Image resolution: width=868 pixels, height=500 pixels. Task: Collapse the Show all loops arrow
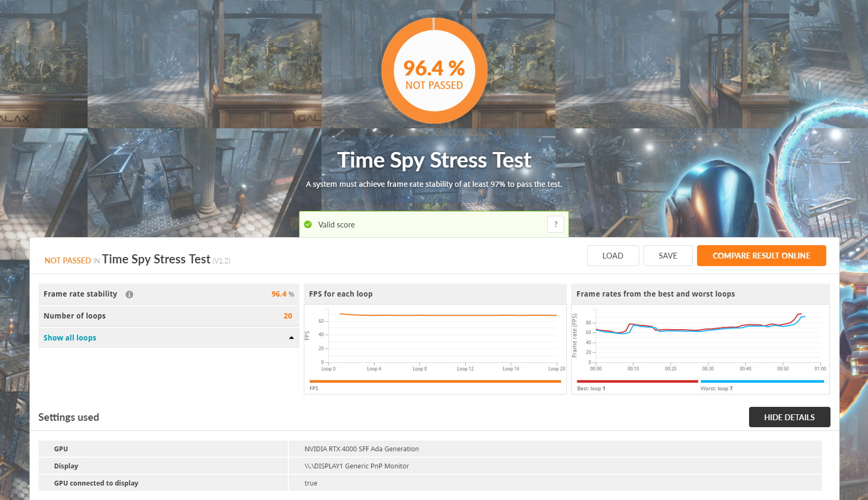(x=291, y=338)
